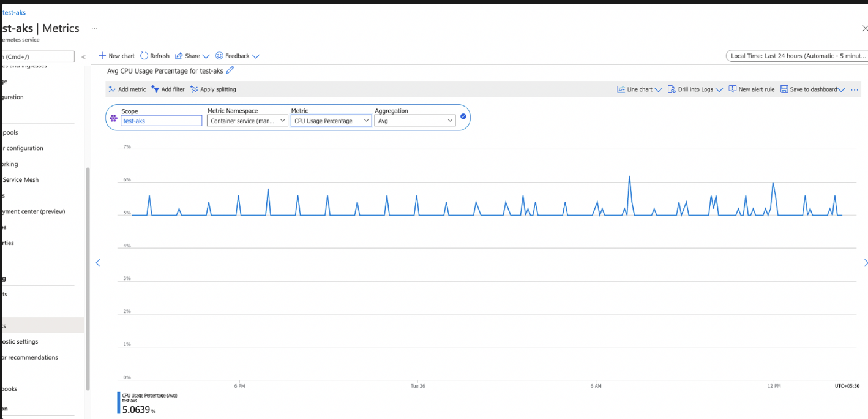Click legend label CPU Usage Percentage (Avg)
868x419 pixels.
149,395
